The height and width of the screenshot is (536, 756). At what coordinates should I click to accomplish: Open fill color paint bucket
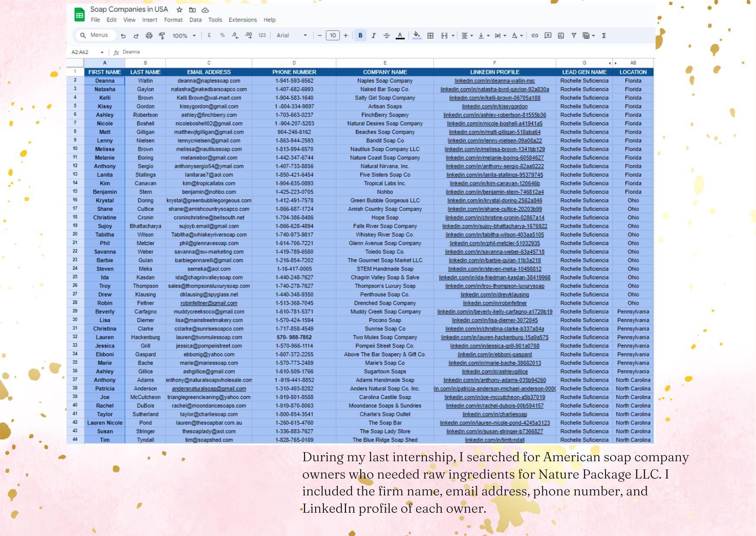click(x=417, y=35)
